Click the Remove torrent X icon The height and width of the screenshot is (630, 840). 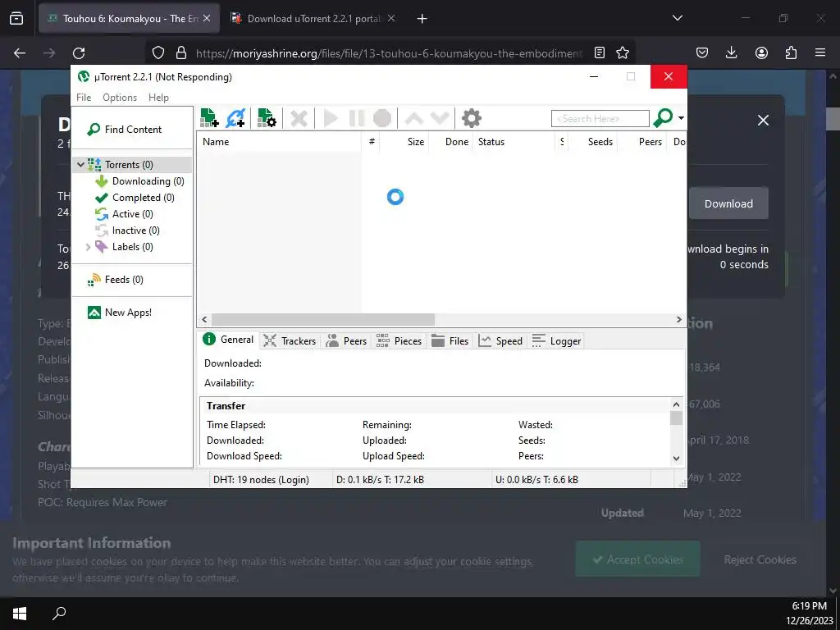(x=299, y=118)
